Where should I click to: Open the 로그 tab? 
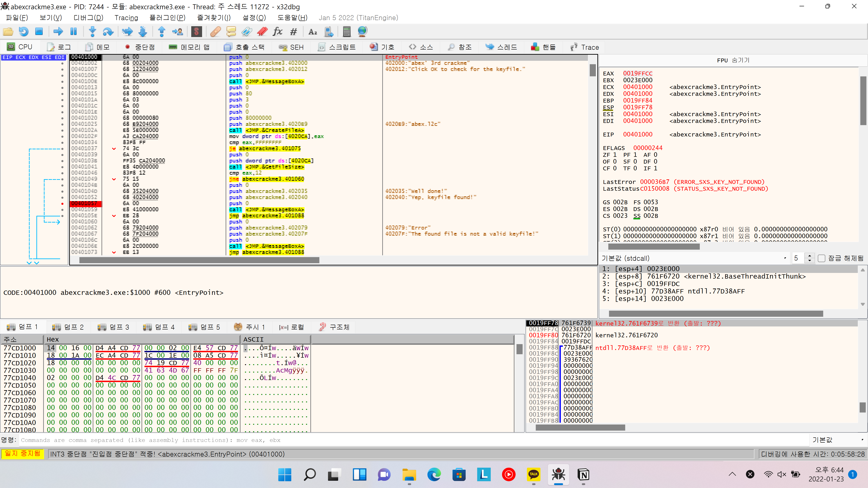pos(59,47)
